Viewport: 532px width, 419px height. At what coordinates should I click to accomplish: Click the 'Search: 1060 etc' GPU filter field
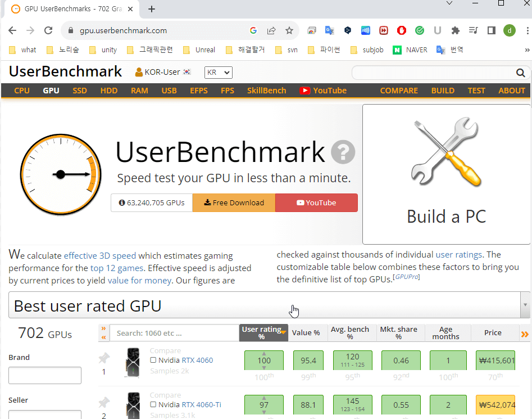click(x=174, y=333)
